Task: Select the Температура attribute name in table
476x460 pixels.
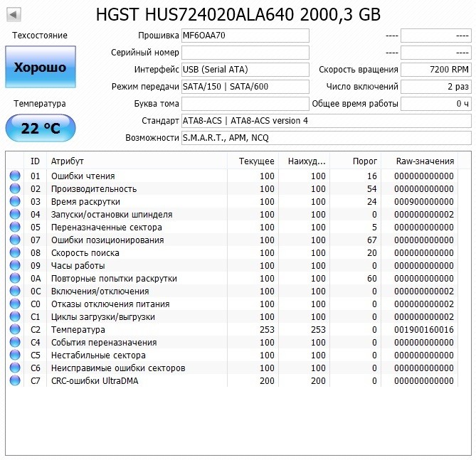Action: 78,329
